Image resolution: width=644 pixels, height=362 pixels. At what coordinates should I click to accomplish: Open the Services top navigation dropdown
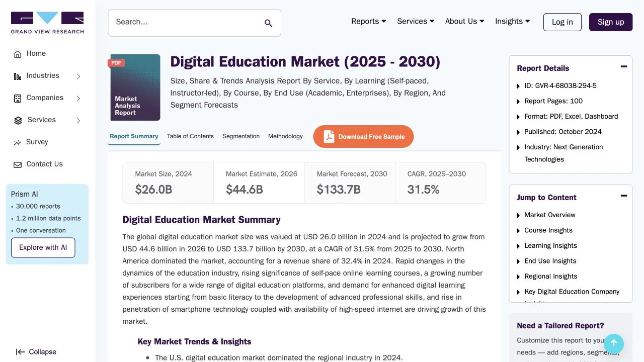click(x=416, y=22)
